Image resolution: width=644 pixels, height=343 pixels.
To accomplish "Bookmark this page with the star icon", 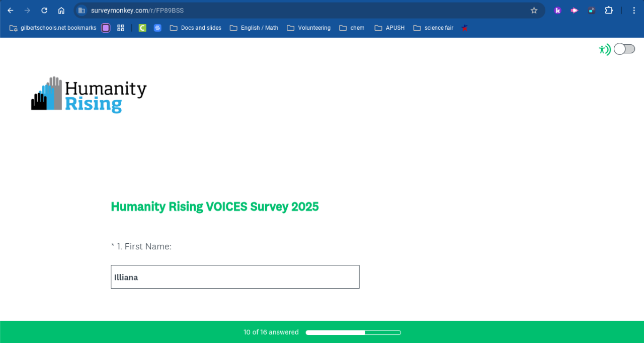I will pyautogui.click(x=534, y=11).
